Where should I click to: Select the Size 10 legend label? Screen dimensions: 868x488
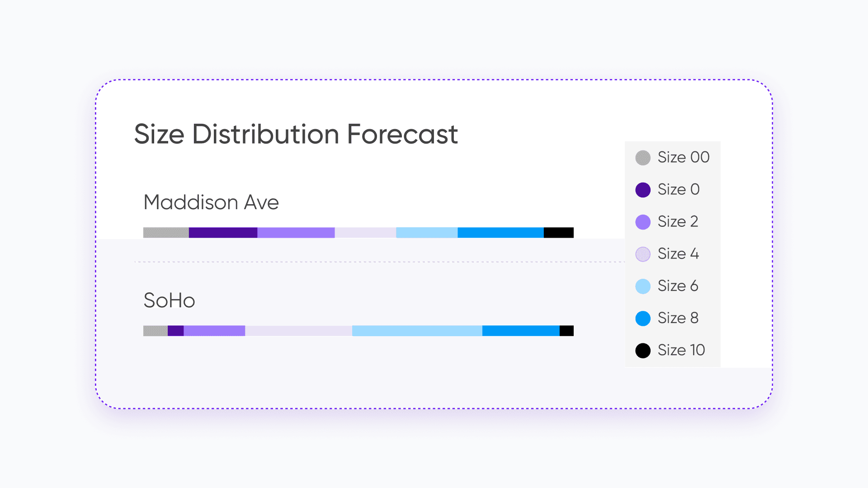point(681,350)
